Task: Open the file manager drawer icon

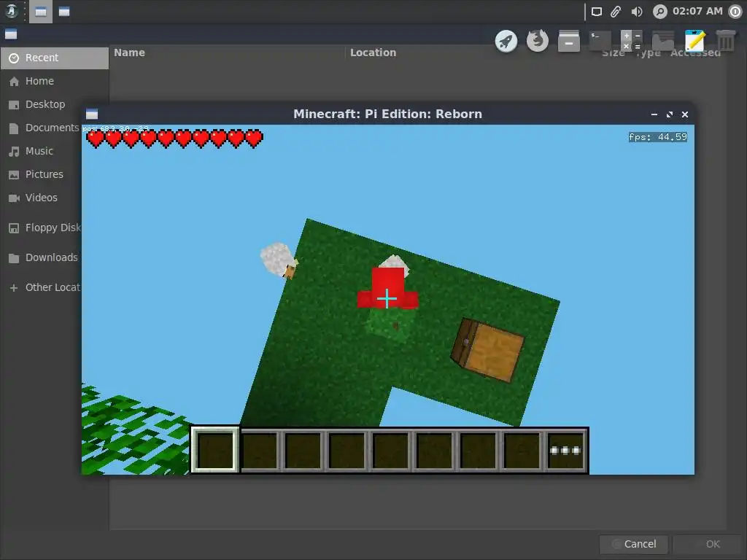Action: point(569,41)
